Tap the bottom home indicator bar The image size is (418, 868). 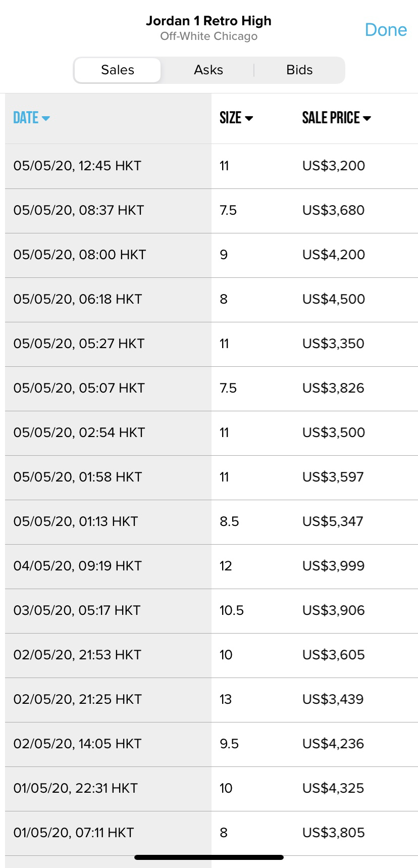coord(209,857)
